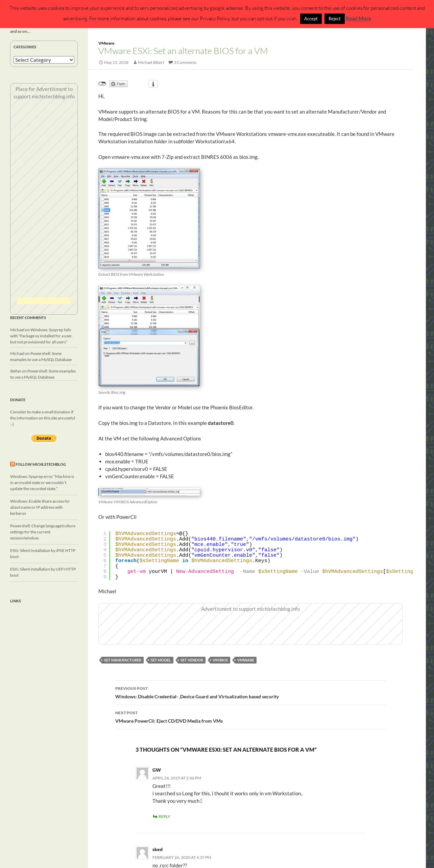Open the Select Category dropdown
The image size is (434, 868).
click(44, 60)
